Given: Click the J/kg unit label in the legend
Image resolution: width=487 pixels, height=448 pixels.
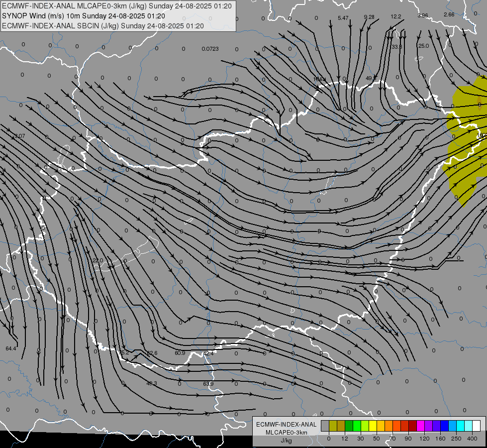Looking at the screenshot, I should coord(286,441).
